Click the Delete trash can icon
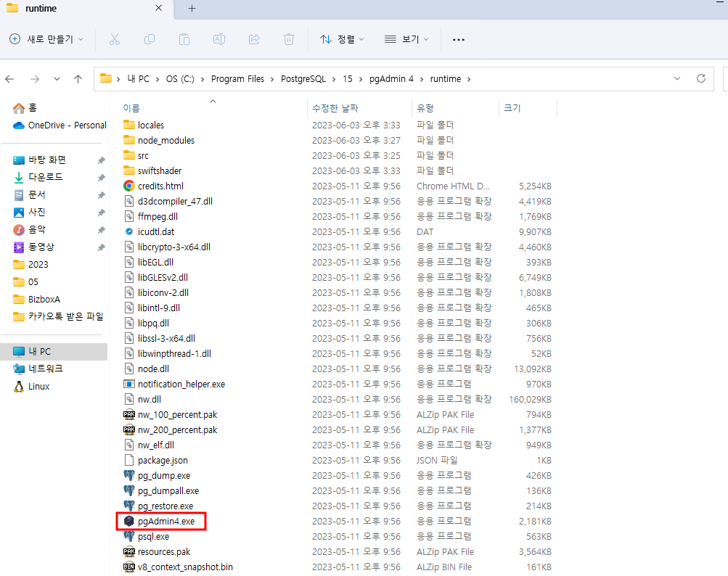Screen dimensions: 728x576 (x=289, y=39)
